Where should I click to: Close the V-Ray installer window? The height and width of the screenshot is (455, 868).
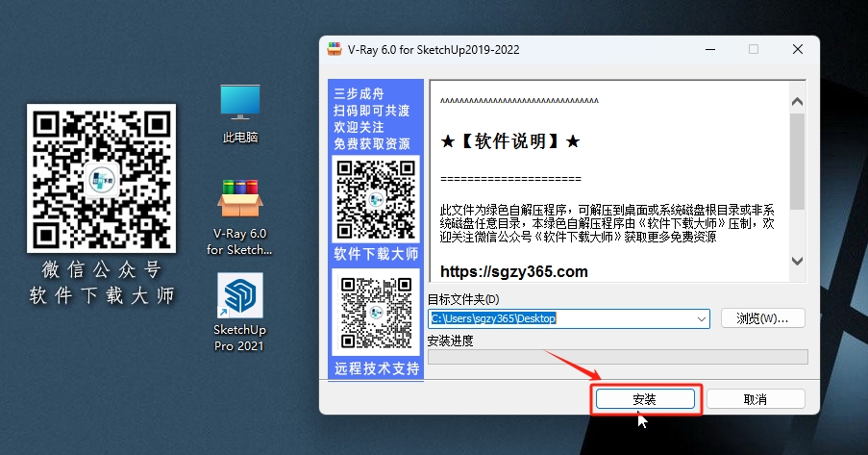(798, 49)
